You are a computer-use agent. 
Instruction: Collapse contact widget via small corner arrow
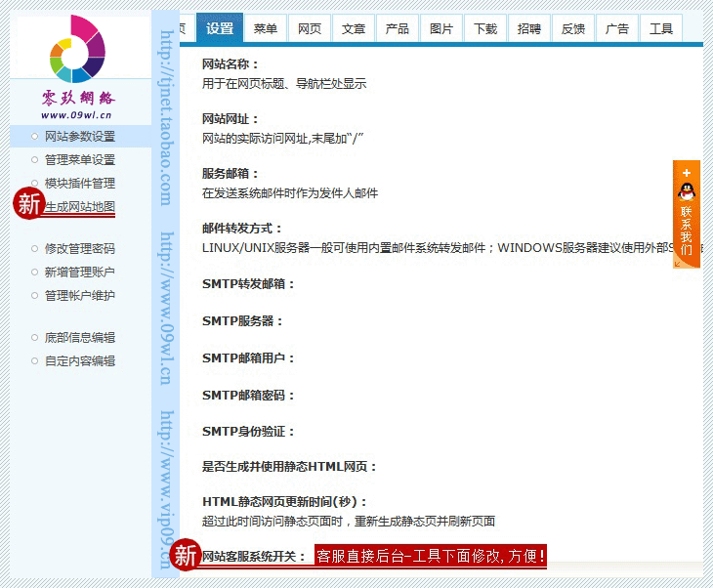click(677, 264)
